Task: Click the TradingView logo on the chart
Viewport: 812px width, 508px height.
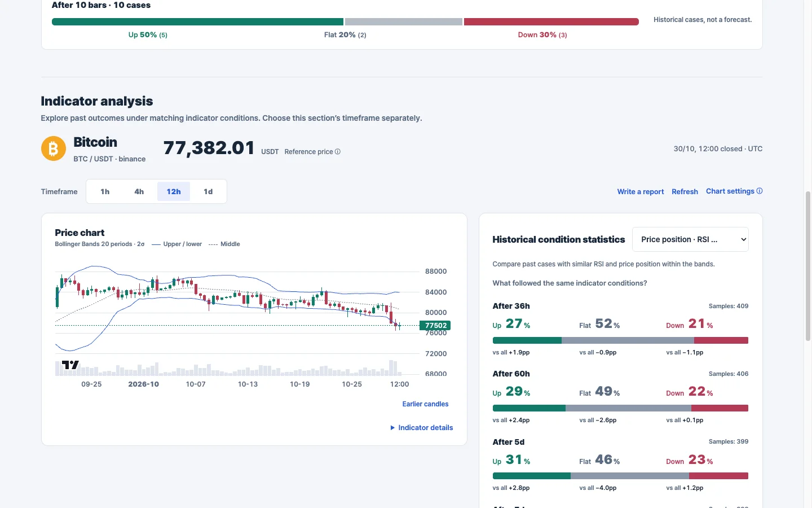Action: click(x=70, y=365)
